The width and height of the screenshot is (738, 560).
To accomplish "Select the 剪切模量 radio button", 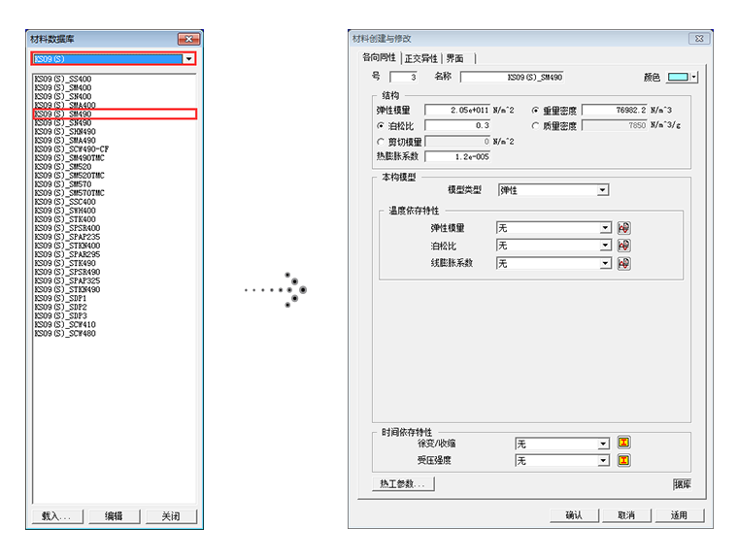I will [x=381, y=141].
